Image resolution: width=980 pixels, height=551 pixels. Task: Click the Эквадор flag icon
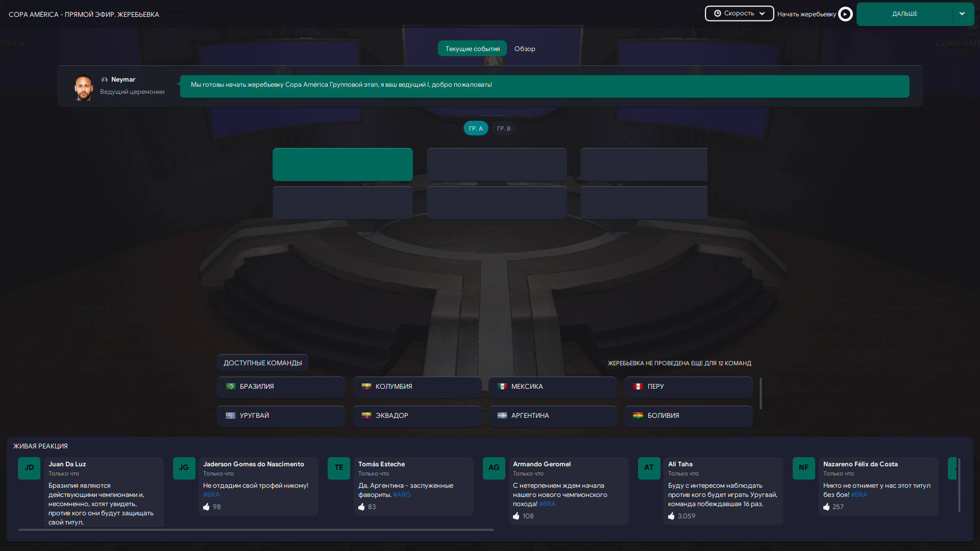(x=366, y=416)
